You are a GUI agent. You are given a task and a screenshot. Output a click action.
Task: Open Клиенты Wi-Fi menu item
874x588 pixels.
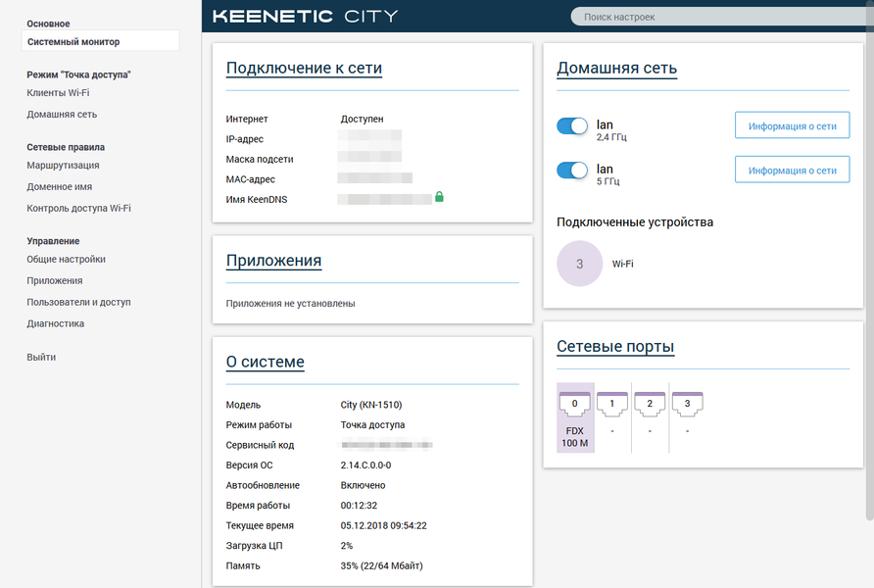tap(58, 93)
